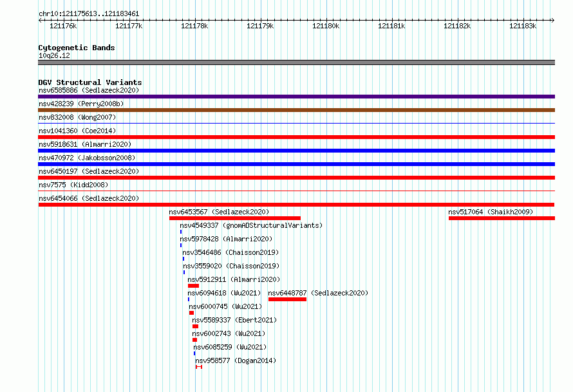Screen dimensions: 573x392
Task: Select the 121183k ruler tick label
Action: coord(523,26)
